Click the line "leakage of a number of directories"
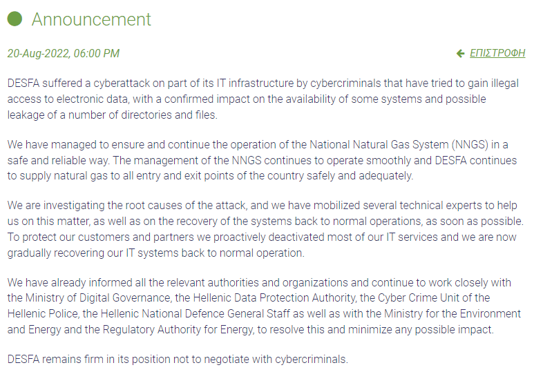543x392 pixels. 112,115
